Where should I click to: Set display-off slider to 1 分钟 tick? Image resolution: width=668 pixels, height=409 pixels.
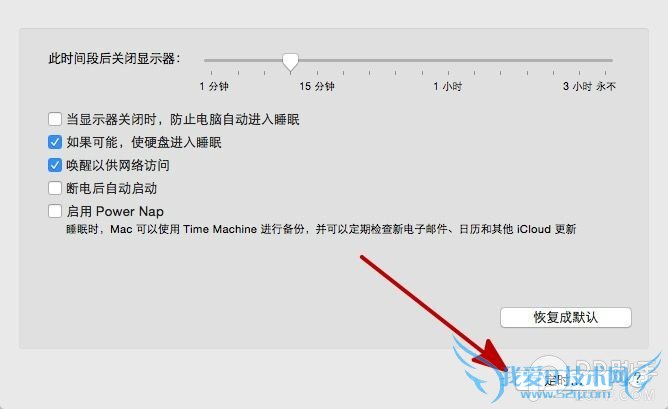pos(211,60)
